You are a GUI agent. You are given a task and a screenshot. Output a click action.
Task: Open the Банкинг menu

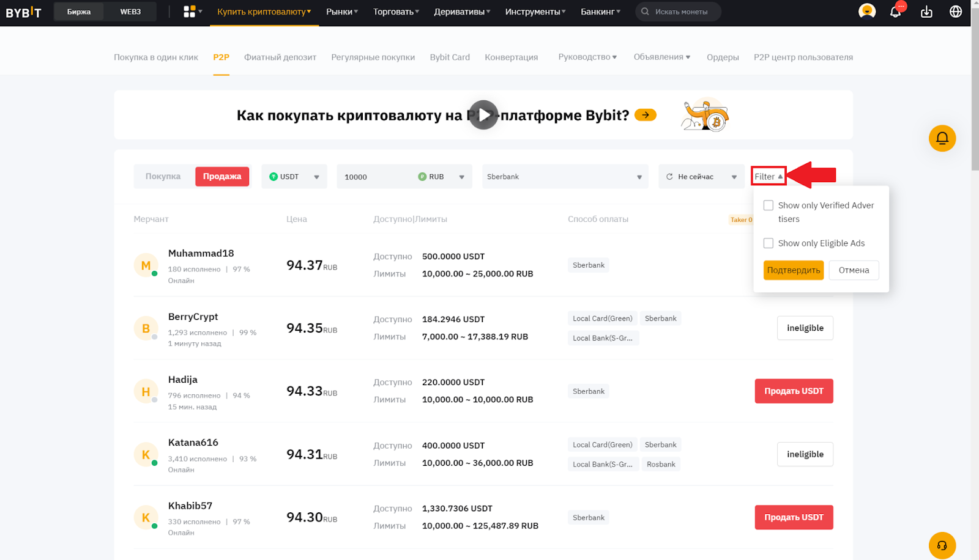click(x=600, y=12)
